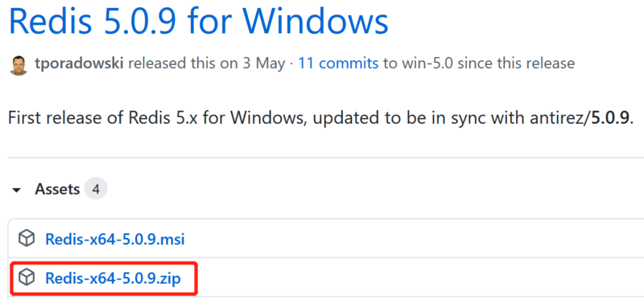The image size is (644, 300).
Task: Click tporadowski's avatar picture
Action: coord(18,65)
